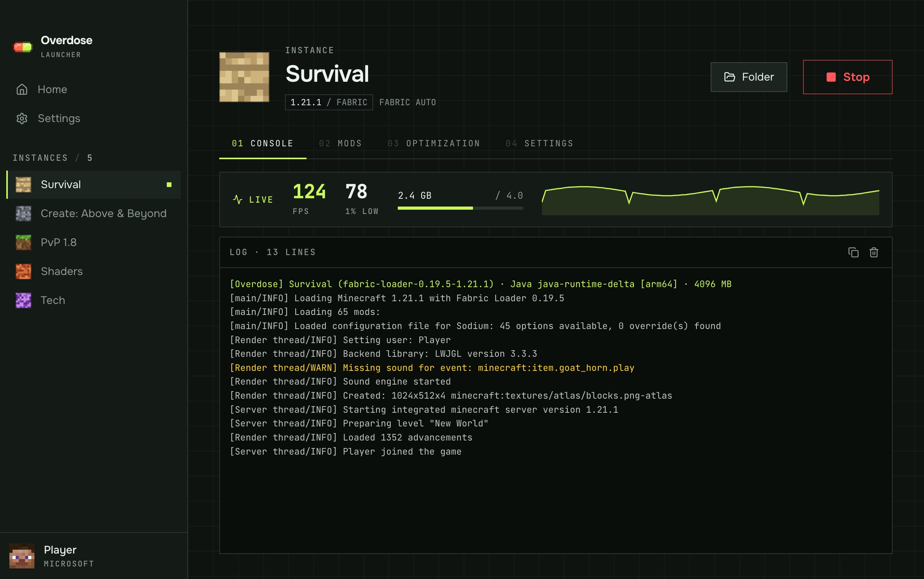Click the 'Loaded 1352 advancements' log line

[x=351, y=438]
